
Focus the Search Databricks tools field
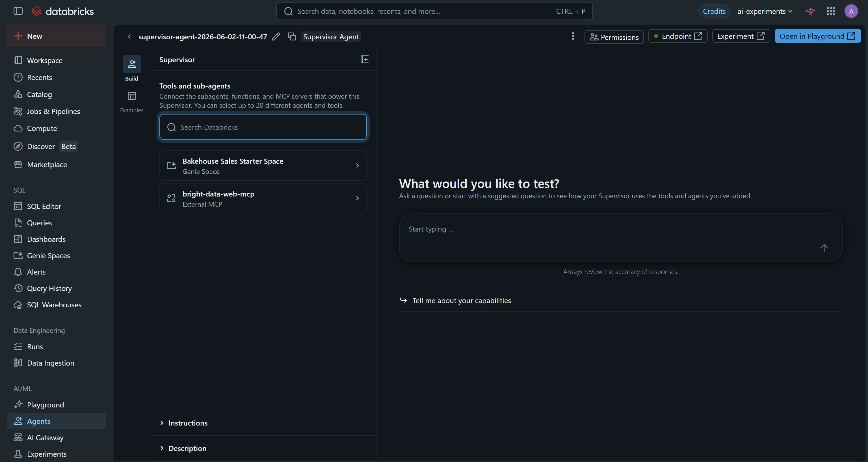[x=263, y=127]
